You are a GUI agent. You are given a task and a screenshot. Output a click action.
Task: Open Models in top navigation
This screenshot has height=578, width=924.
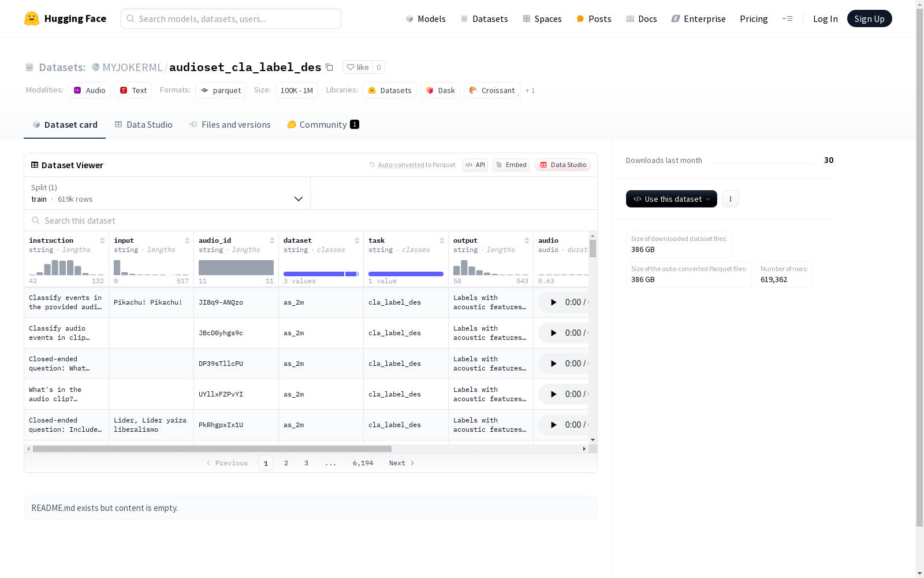[x=426, y=18]
